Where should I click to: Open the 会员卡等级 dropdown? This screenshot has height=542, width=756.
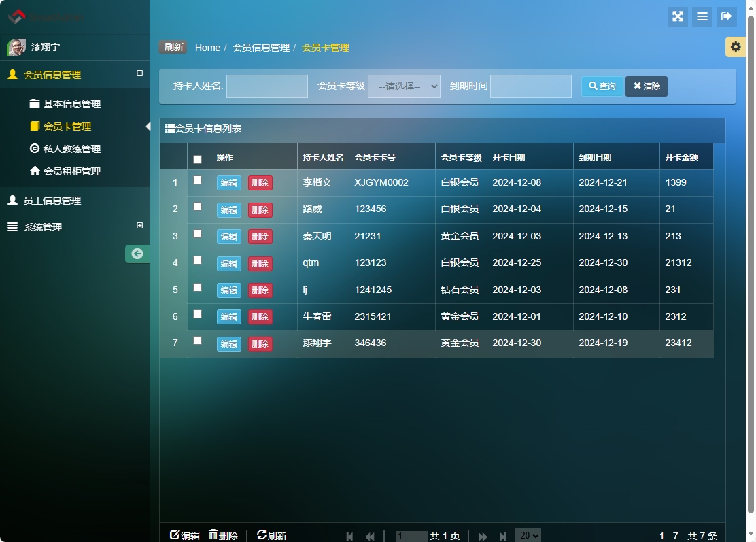click(x=404, y=86)
